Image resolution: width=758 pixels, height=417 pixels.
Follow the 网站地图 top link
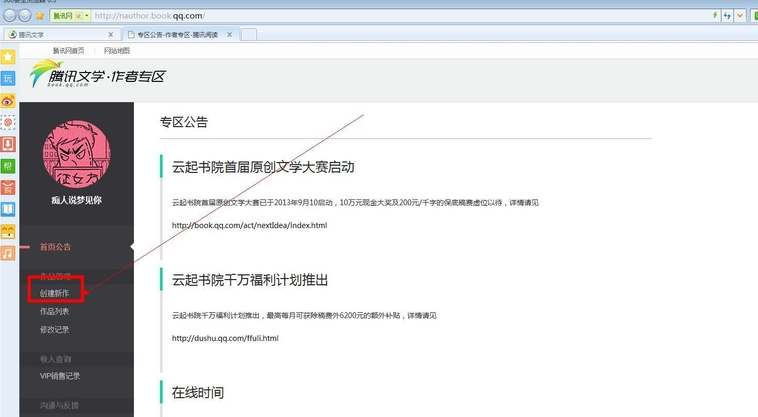pyautogui.click(x=117, y=51)
